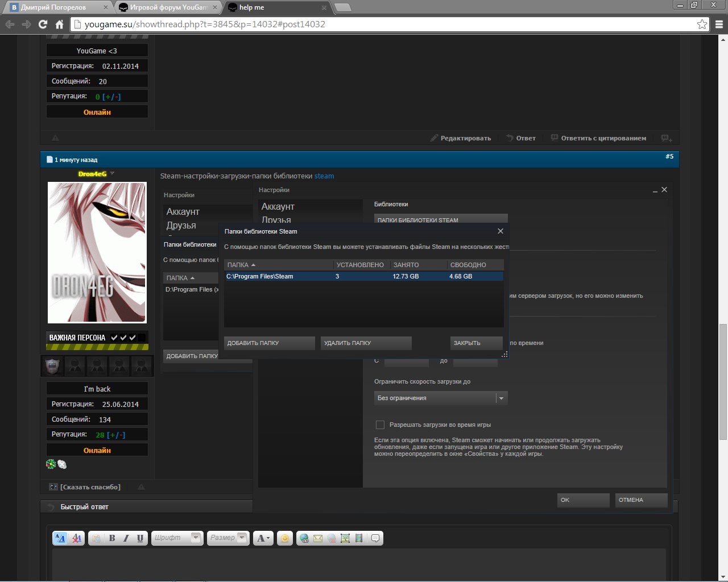The height and width of the screenshot is (582, 728).
Task: Toggle the editor source mode button
Action: coord(60,538)
